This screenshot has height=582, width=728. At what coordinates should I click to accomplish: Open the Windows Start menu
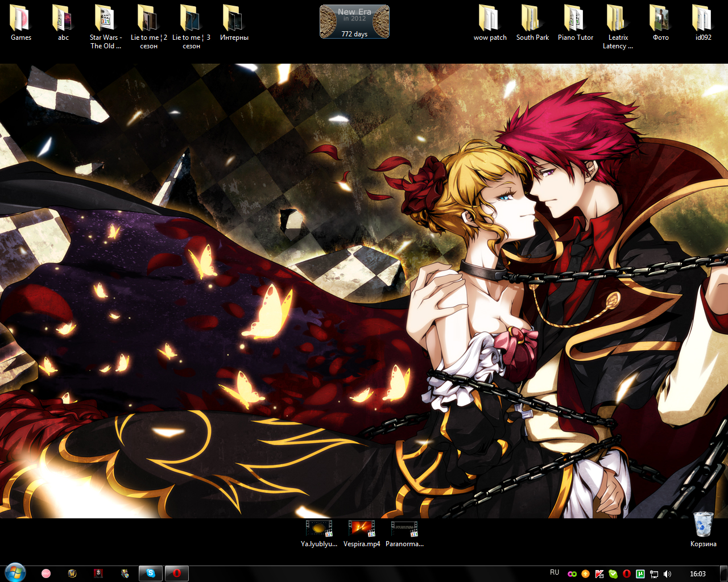[15, 573]
